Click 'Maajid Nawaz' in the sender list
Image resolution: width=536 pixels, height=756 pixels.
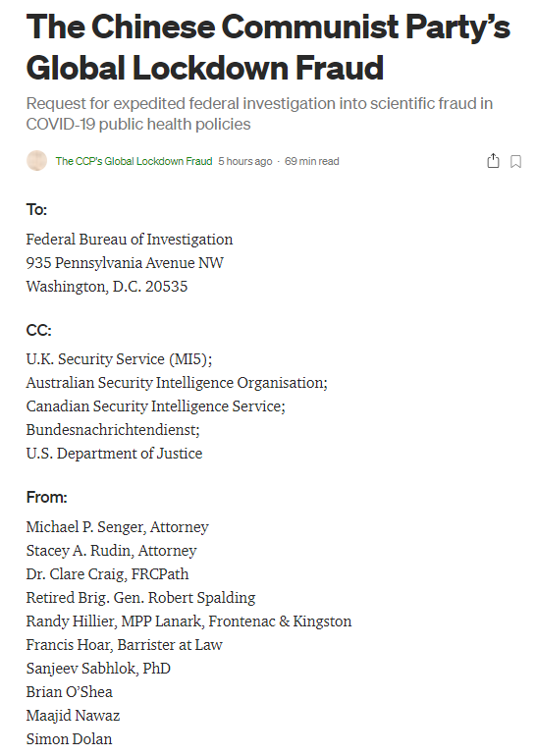[x=73, y=716]
